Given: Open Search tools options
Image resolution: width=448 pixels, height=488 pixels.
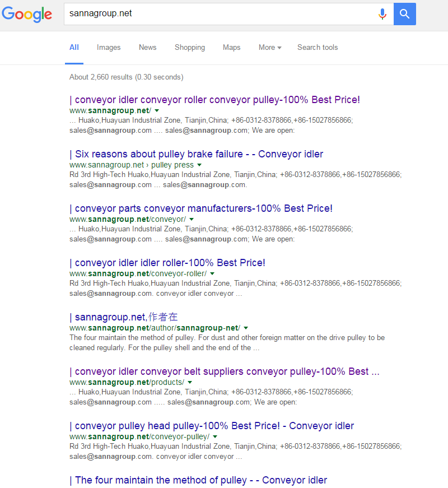Looking at the screenshot, I should [318, 47].
